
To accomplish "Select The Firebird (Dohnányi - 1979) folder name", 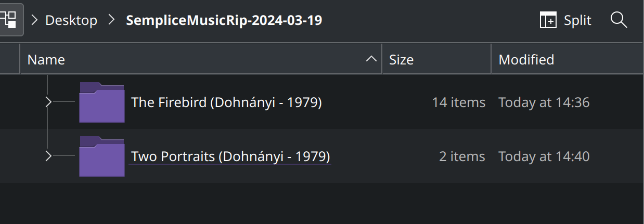I will 226,102.
